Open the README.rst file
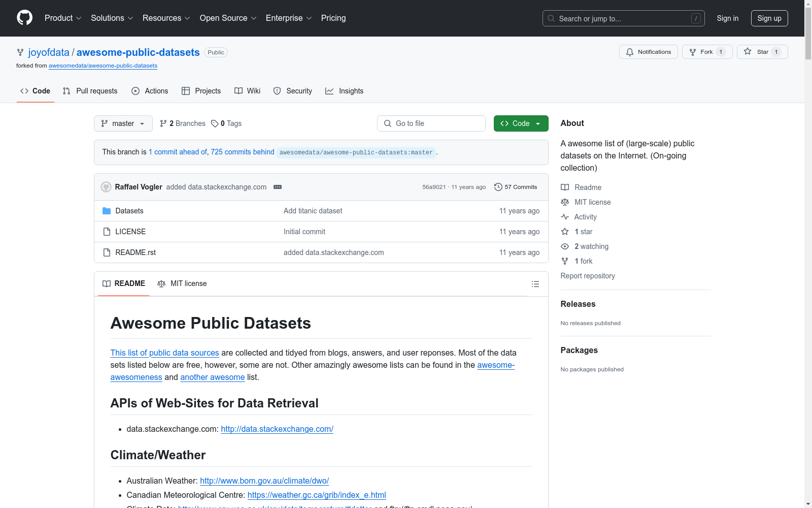 136,252
